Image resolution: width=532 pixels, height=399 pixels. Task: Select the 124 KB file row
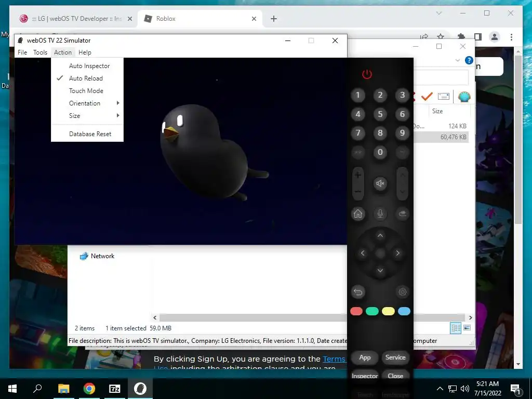(441, 126)
